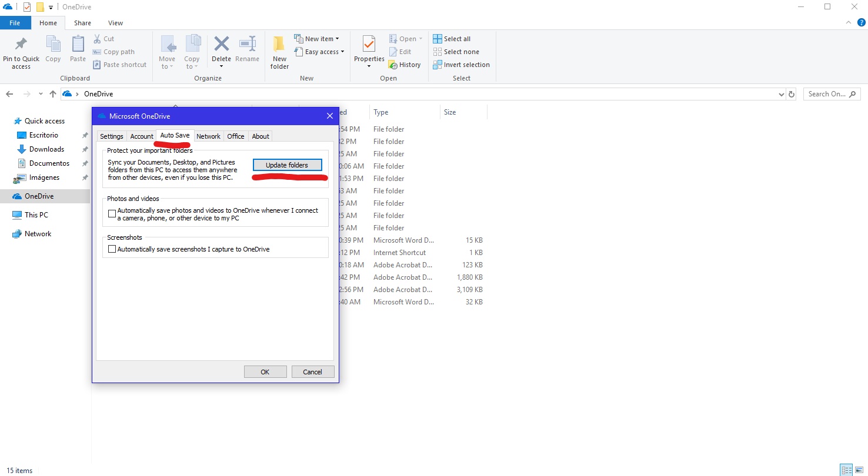Click the Paste ribbon icon
Image resolution: width=868 pixels, height=476 pixels.
tap(78, 49)
